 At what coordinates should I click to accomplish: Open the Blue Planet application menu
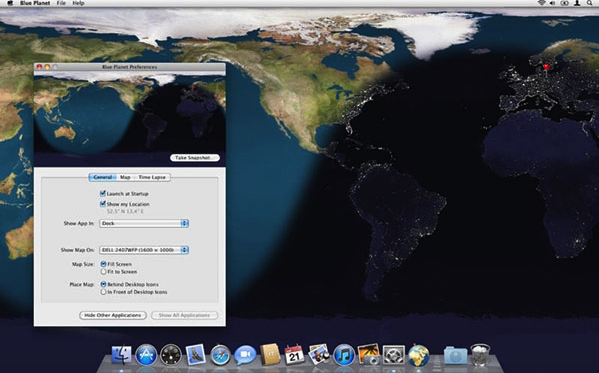[x=35, y=3]
